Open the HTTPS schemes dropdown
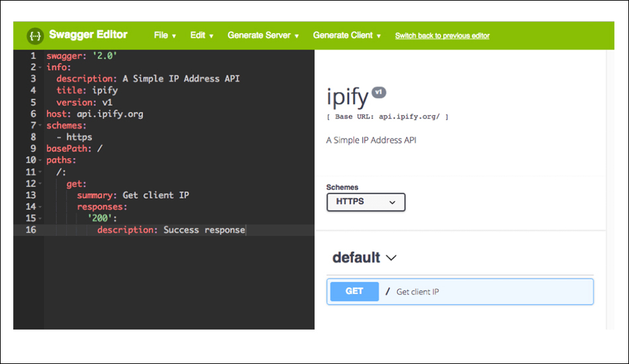 (x=366, y=202)
